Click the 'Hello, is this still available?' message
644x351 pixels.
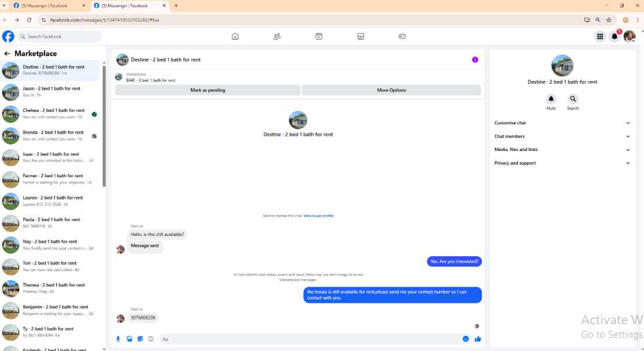tap(158, 235)
